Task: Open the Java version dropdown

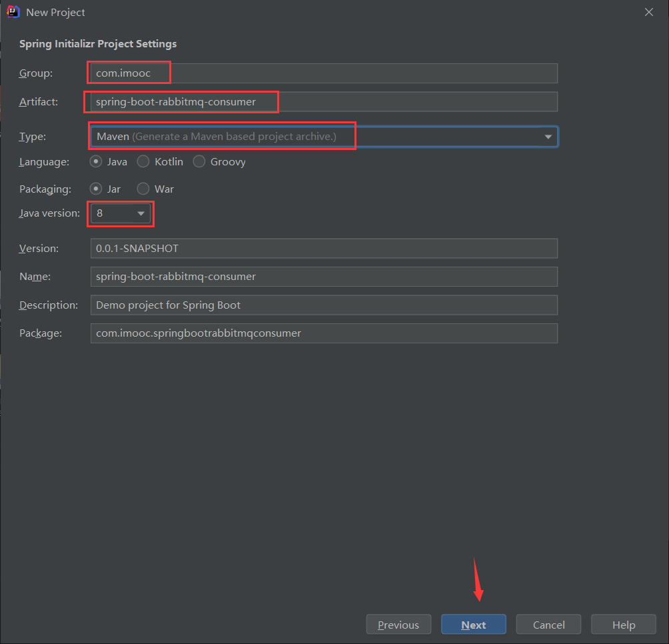Action: point(121,213)
